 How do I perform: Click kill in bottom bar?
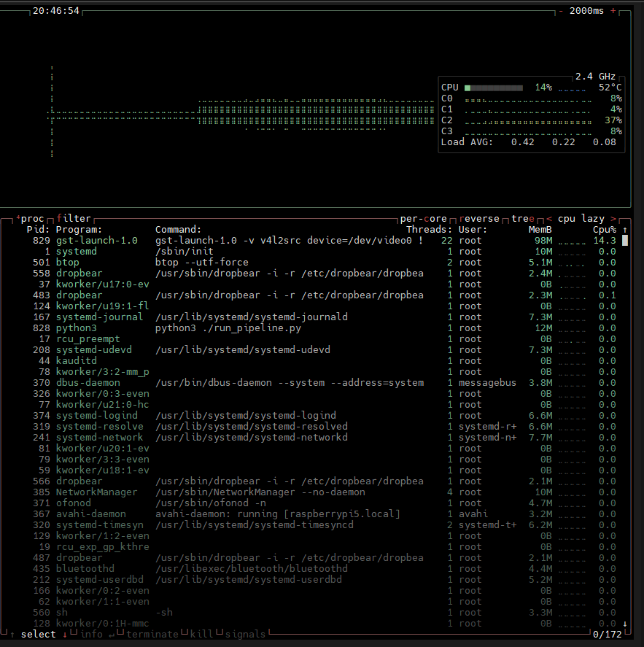coord(201,634)
